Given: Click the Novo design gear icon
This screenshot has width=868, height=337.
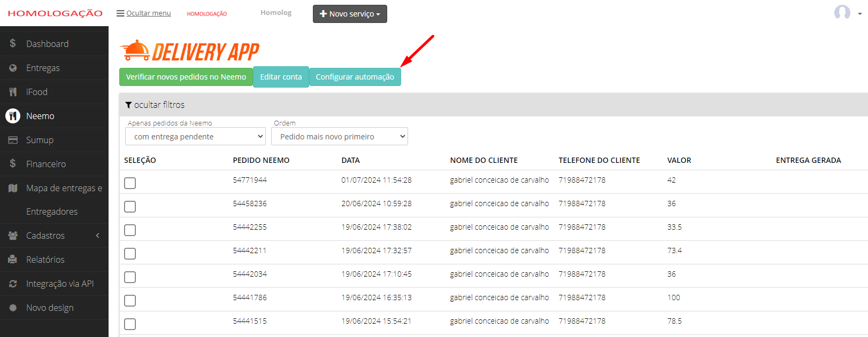Looking at the screenshot, I should (13, 308).
